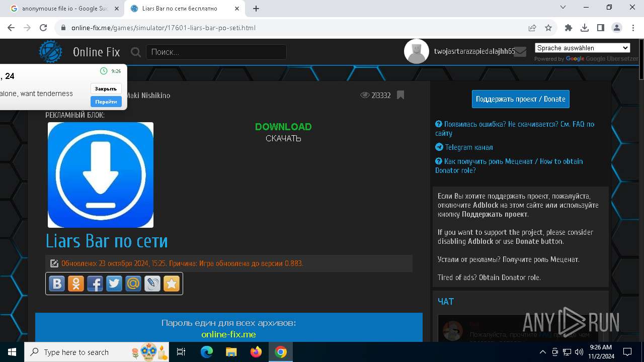The width and height of the screenshot is (644, 362).
Task: Open the user avatar picture
Action: (417, 51)
